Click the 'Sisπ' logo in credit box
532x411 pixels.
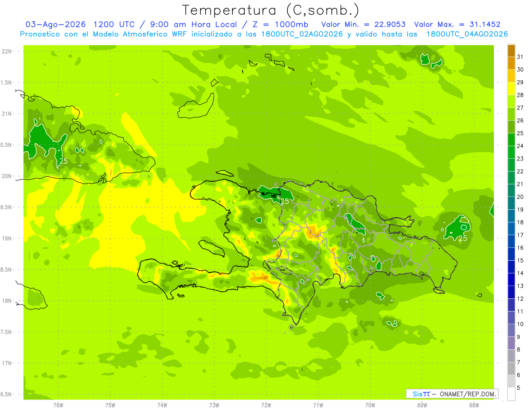pyautogui.click(x=421, y=394)
